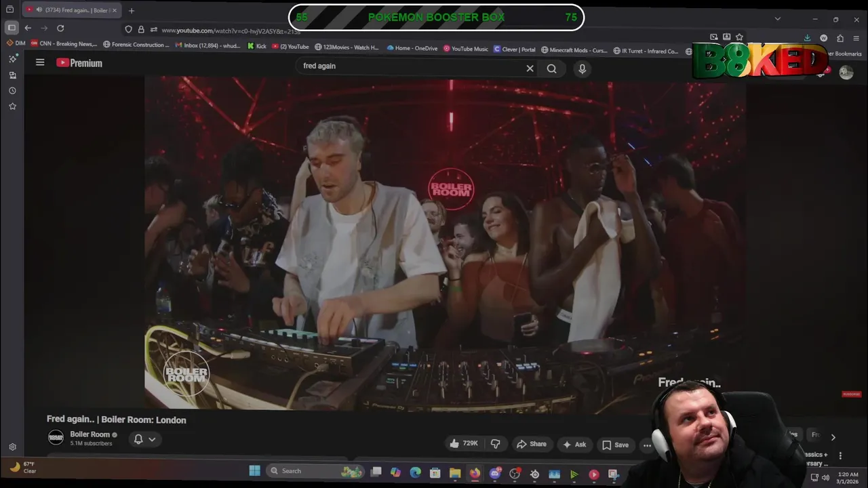
Task: Open sidebar bookmarks star icon
Action: click(12, 106)
